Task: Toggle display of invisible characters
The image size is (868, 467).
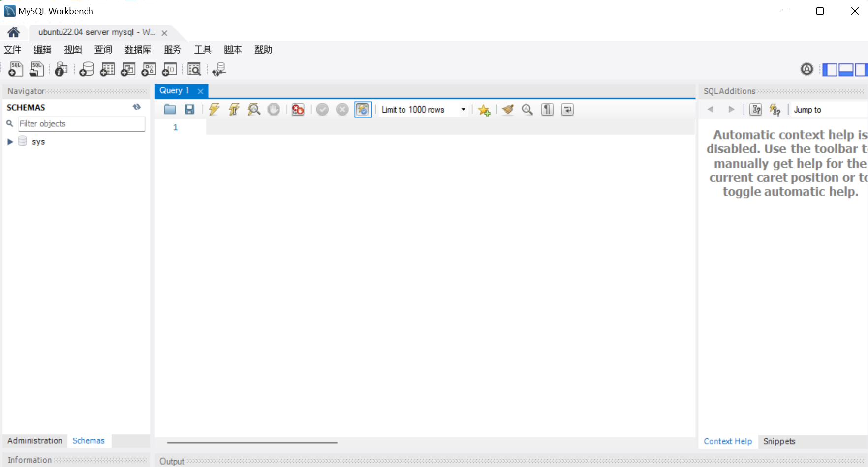Action: coord(547,109)
